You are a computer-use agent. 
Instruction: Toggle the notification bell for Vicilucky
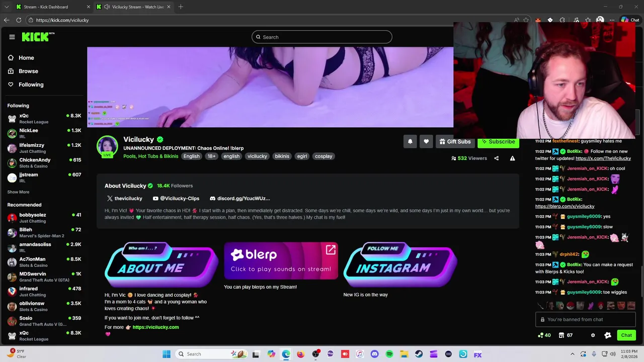(x=410, y=142)
